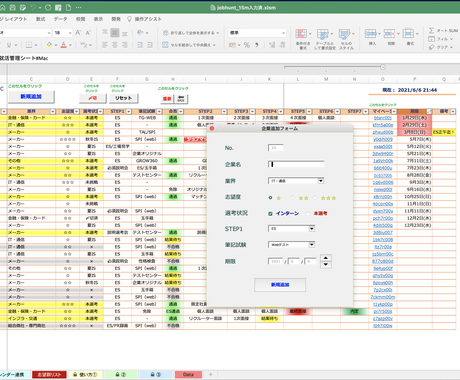Viewport: 460px width, 380px height.
Task: Switch to the Data sheet tab
Action: (x=188, y=375)
